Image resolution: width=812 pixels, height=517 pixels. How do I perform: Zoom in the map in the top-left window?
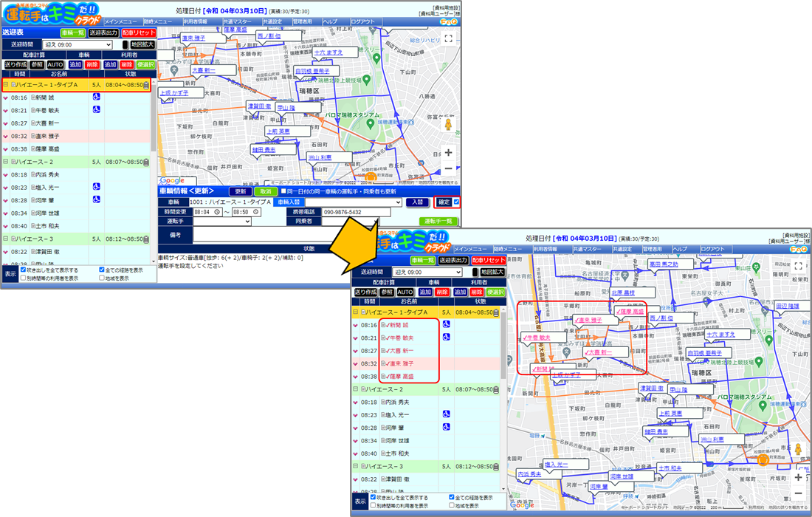tap(449, 152)
